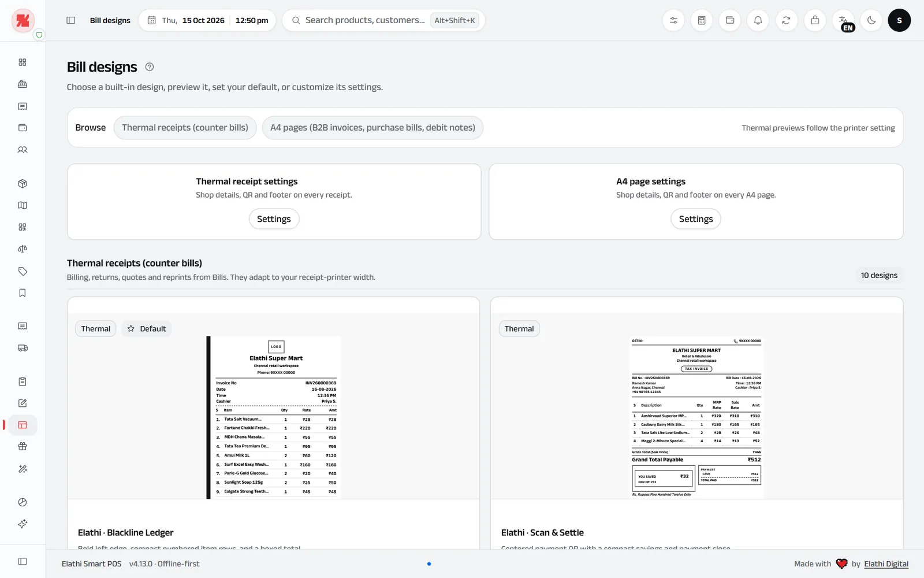Viewport: 924px width, 578px height.
Task: Click the sync refresh icon
Action: [787, 20]
